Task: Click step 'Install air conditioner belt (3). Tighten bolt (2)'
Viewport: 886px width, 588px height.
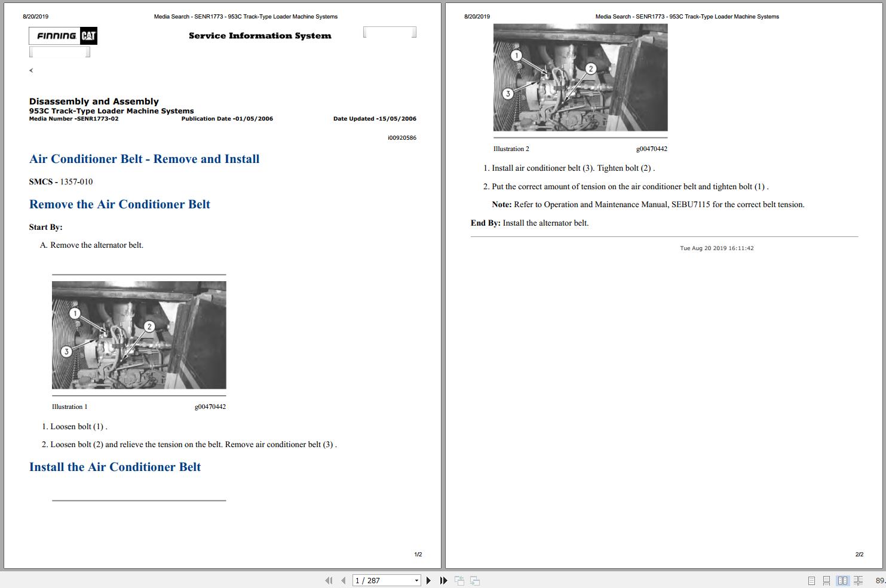Action: coord(569,168)
